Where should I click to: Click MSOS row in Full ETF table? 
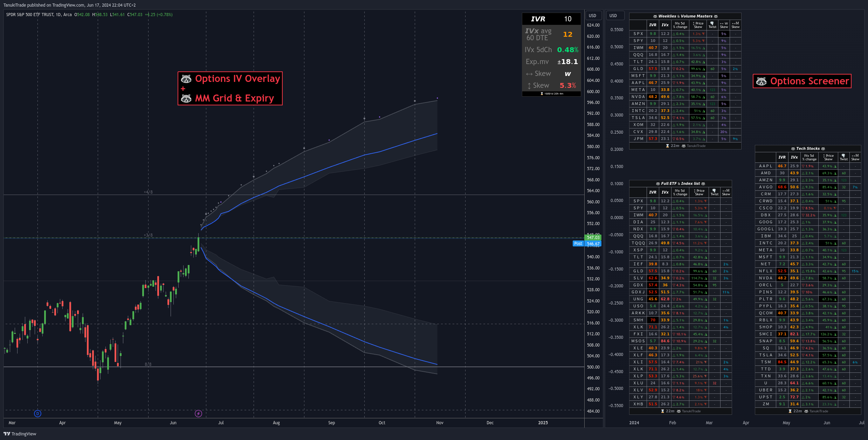pos(681,341)
